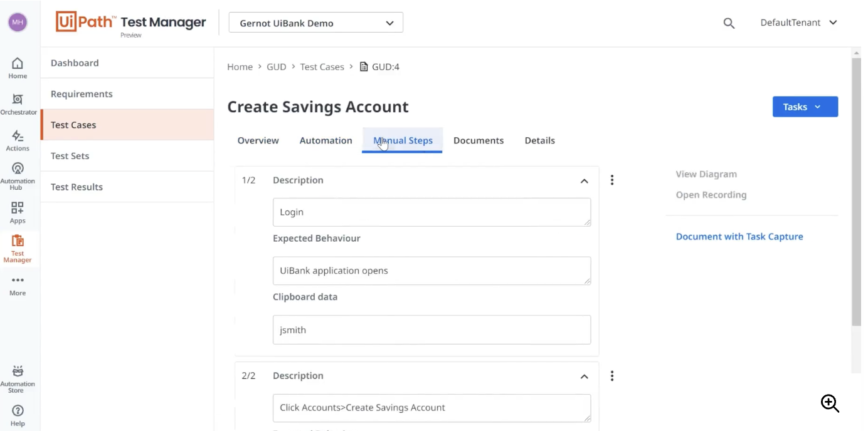
Task: Collapse step 1/2 with the chevron
Action: coord(584,181)
